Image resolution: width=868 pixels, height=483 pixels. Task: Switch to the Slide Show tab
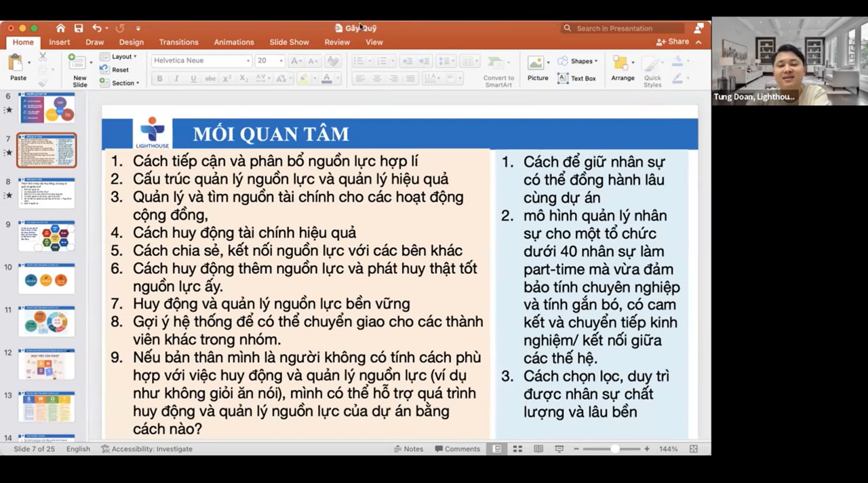(x=289, y=42)
